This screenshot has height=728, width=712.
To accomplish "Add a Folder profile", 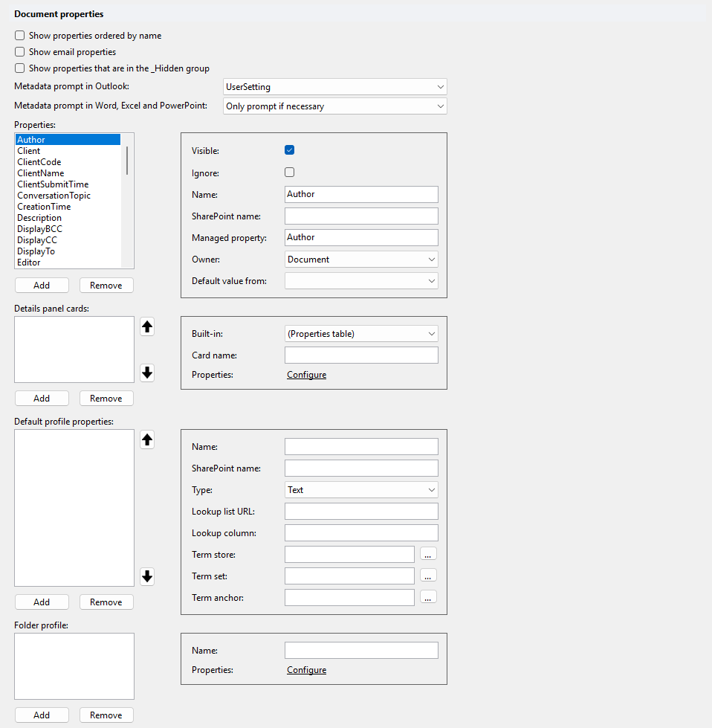I will point(42,715).
